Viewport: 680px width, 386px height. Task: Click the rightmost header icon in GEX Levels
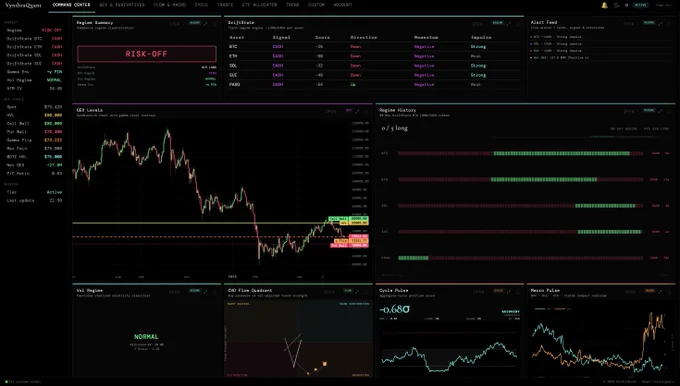pyautogui.click(x=366, y=111)
